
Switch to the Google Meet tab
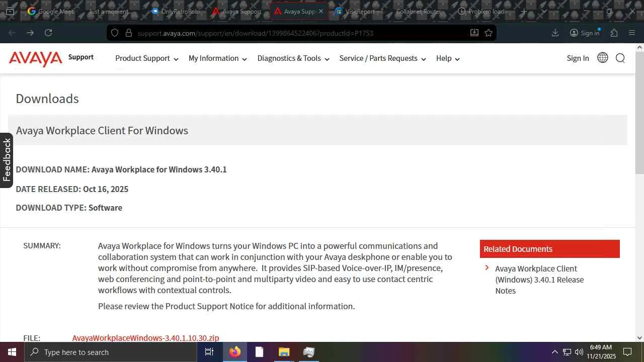point(51,11)
